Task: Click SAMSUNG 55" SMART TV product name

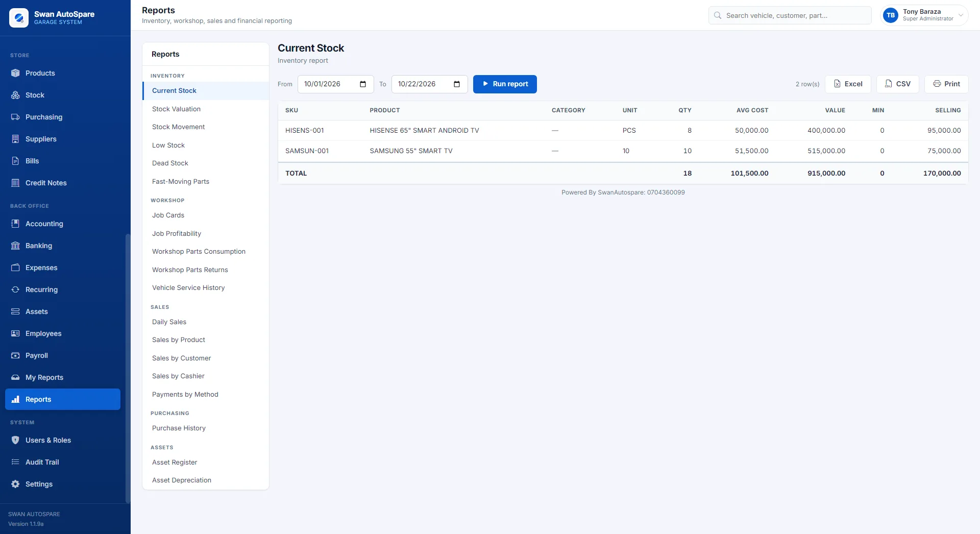Action: 411,151
